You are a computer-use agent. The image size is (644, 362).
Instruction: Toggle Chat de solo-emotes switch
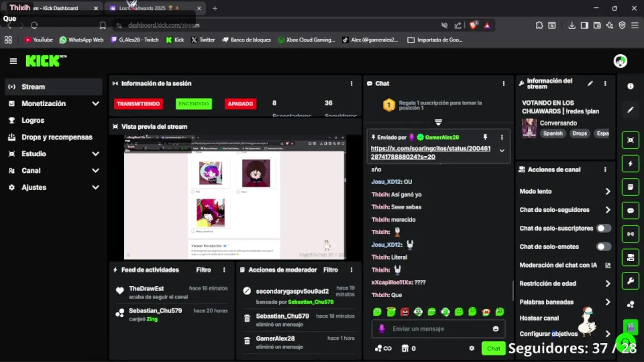604,246
